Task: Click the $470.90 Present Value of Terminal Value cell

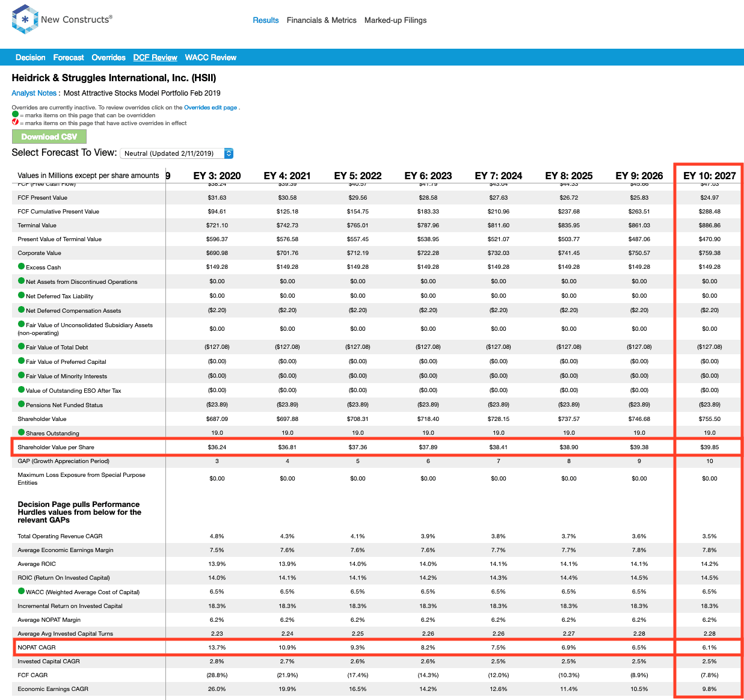Action: pos(710,239)
